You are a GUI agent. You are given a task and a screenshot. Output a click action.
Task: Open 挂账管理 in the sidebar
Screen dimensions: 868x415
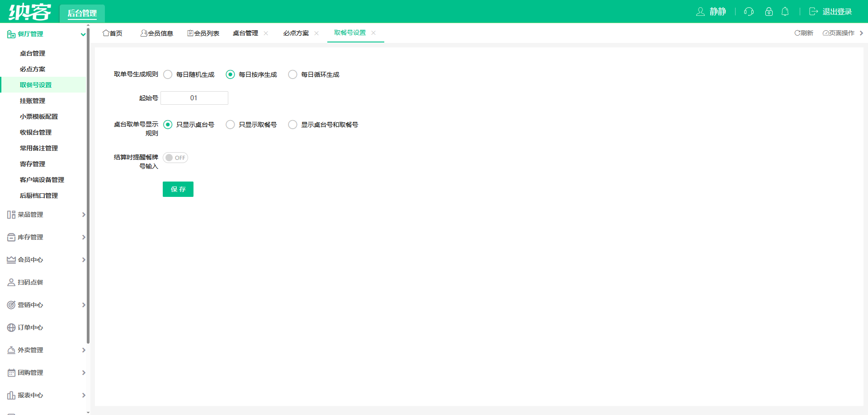click(x=33, y=101)
